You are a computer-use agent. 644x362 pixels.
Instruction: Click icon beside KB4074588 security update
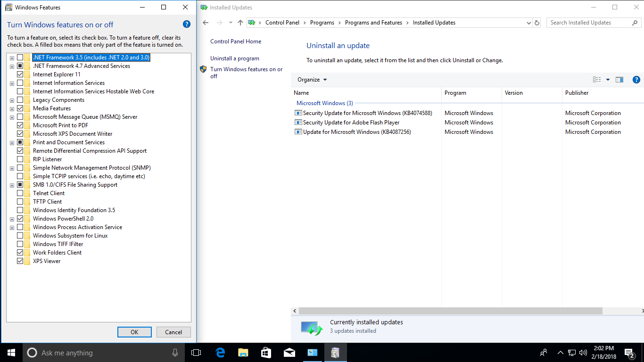pyautogui.click(x=298, y=113)
